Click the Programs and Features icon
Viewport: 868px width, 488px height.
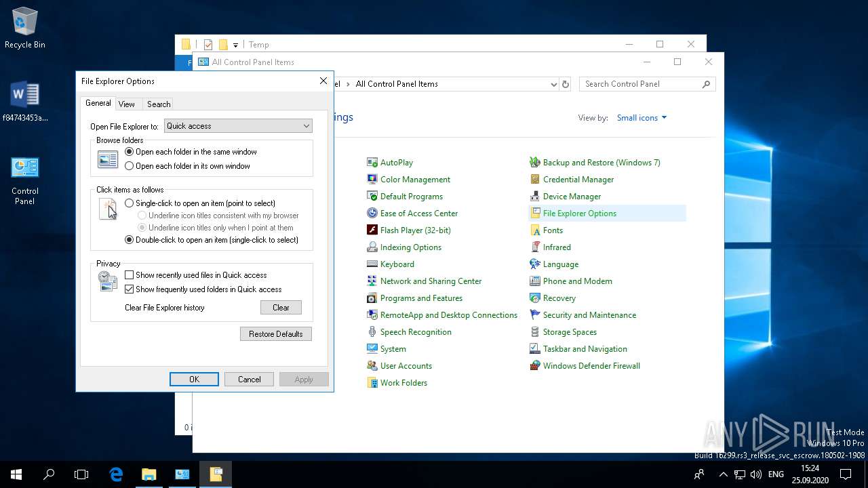pos(372,298)
